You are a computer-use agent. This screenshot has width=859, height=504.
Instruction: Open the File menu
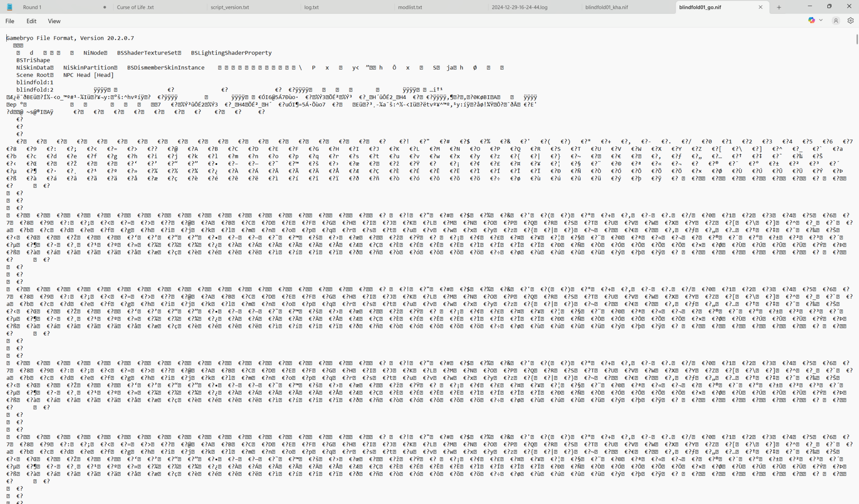pyautogui.click(x=10, y=21)
